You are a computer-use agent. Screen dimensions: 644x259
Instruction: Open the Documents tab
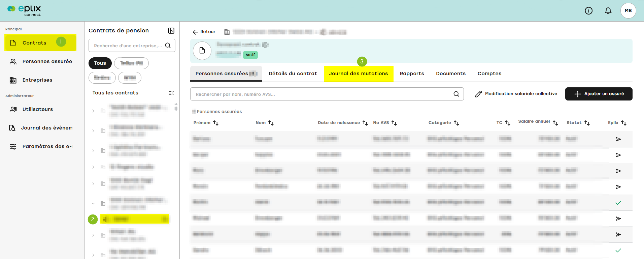click(x=451, y=74)
